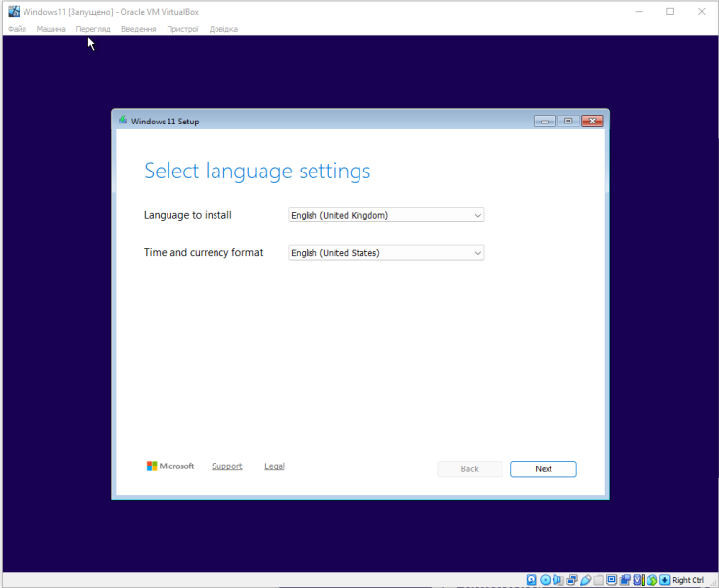The height and width of the screenshot is (588, 719).
Task: Follow the Support link
Action: point(226,466)
